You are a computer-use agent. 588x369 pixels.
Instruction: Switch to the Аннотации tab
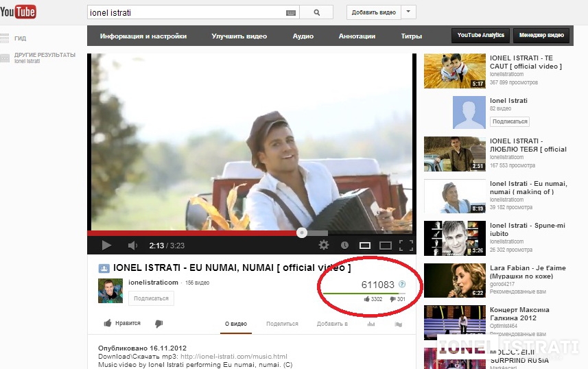point(357,36)
